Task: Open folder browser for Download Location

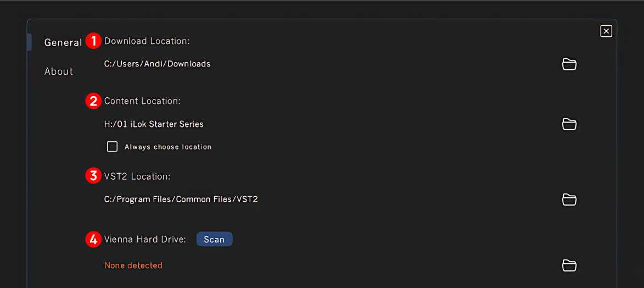Action: tap(569, 64)
